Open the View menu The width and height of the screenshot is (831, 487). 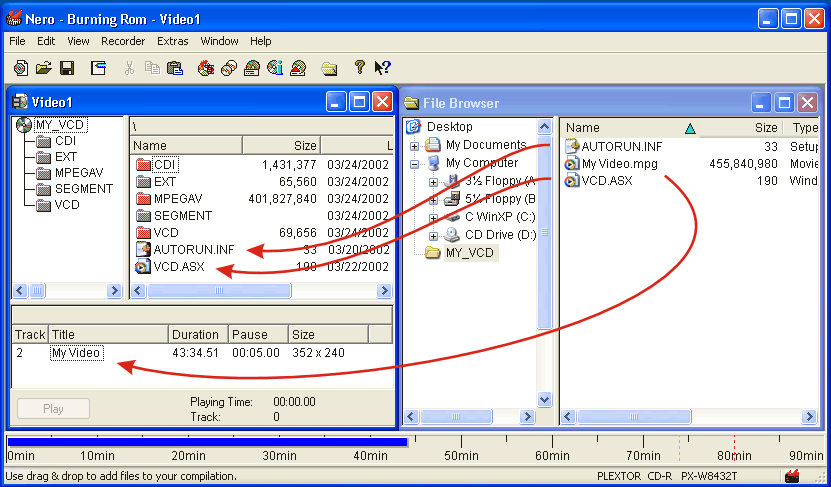(x=78, y=41)
